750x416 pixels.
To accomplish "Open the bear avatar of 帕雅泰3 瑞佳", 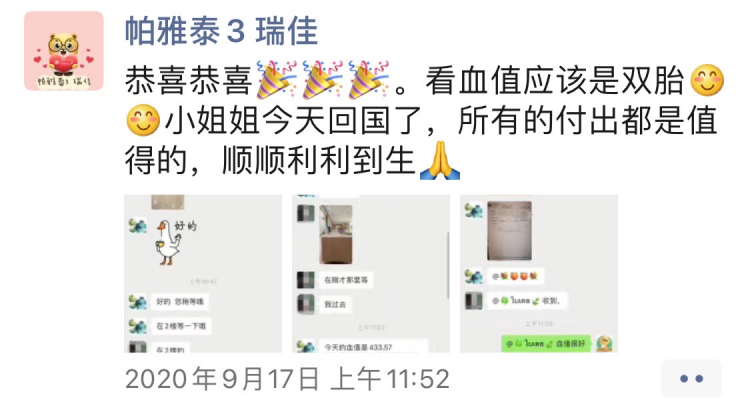I will point(64,51).
